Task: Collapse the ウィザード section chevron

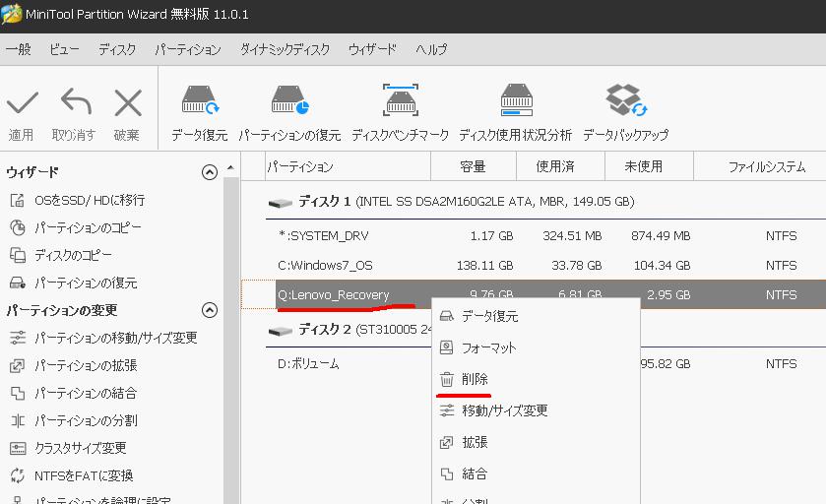Action: tap(210, 172)
